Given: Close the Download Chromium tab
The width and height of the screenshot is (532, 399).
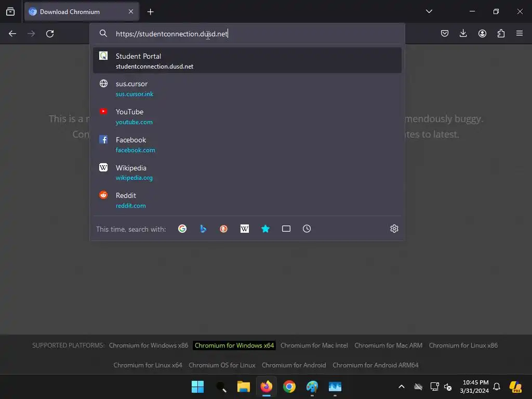Looking at the screenshot, I should [131, 11].
